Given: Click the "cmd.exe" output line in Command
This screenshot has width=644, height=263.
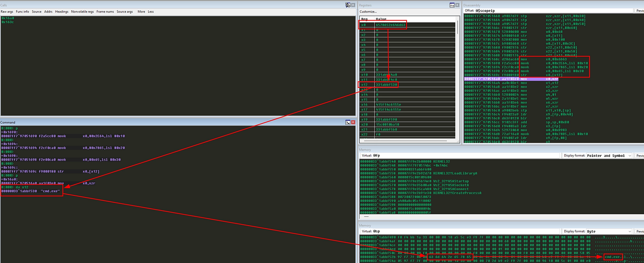Looking at the screenshot, I should coord(30,191).
